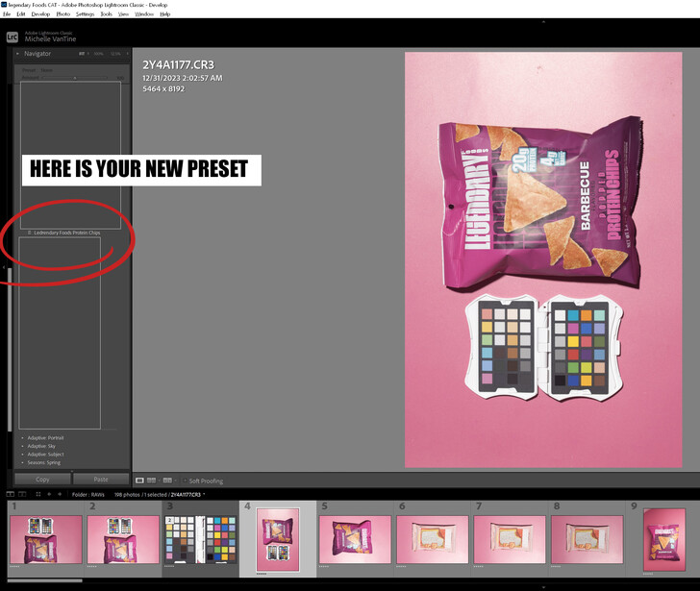The width and height of the screenshot is (700, 591).
Task: Select filmstrip thumbnail 8
Action: pos(587,539)
